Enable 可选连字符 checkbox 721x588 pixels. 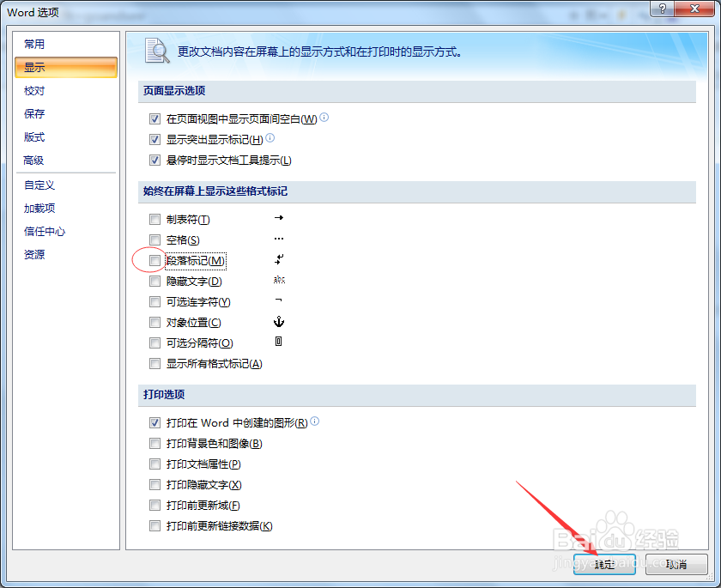(x=155, y=301)
